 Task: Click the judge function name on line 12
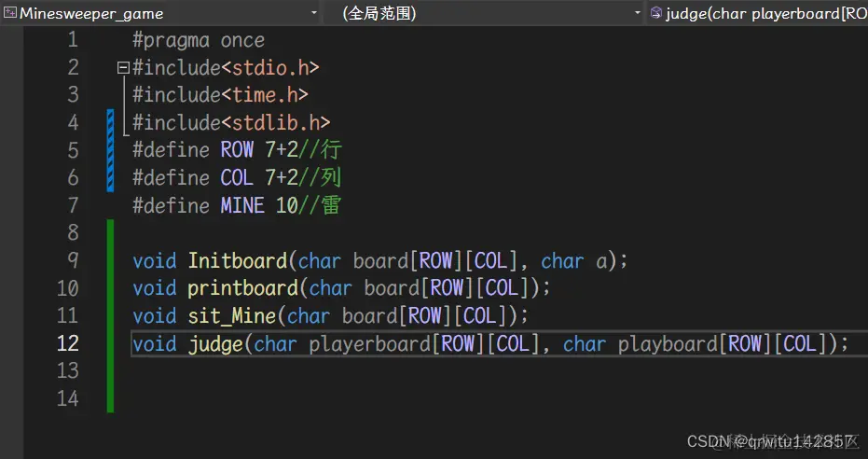[x=215, y=344]
